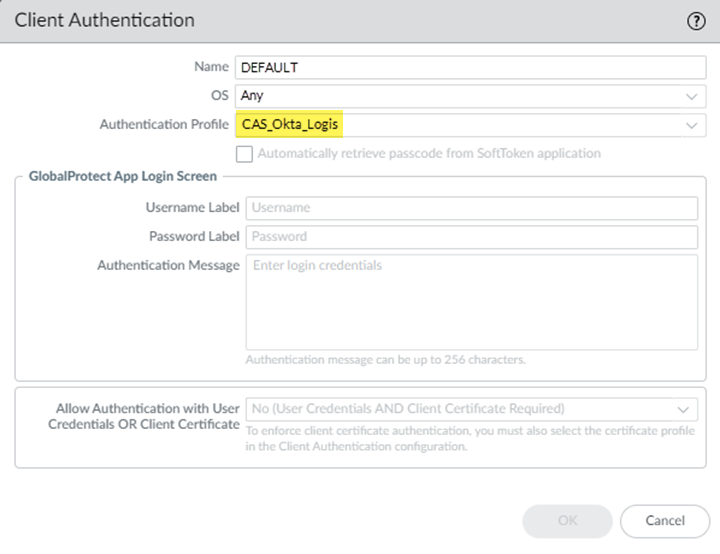Expand the OS dropdown arrow
This screenshot has height=554, width=720.
pos(692,97)
